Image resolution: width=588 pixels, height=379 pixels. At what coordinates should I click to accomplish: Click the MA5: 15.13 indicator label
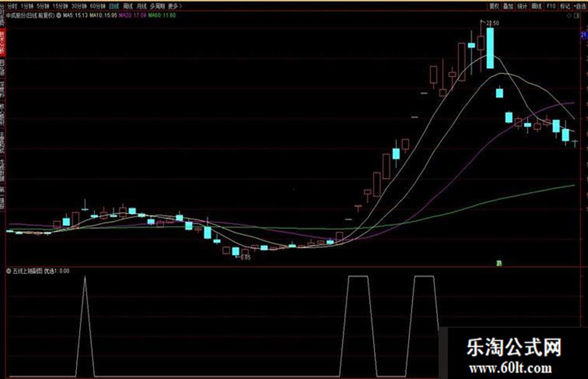[75, 16]
